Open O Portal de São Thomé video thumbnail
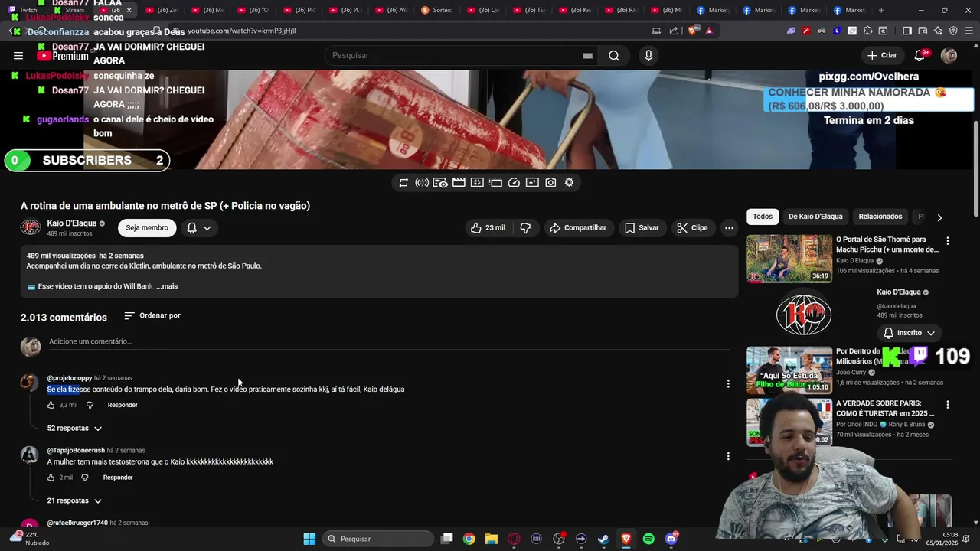Viewport: 980px width, 551px height. click(789, 259)
